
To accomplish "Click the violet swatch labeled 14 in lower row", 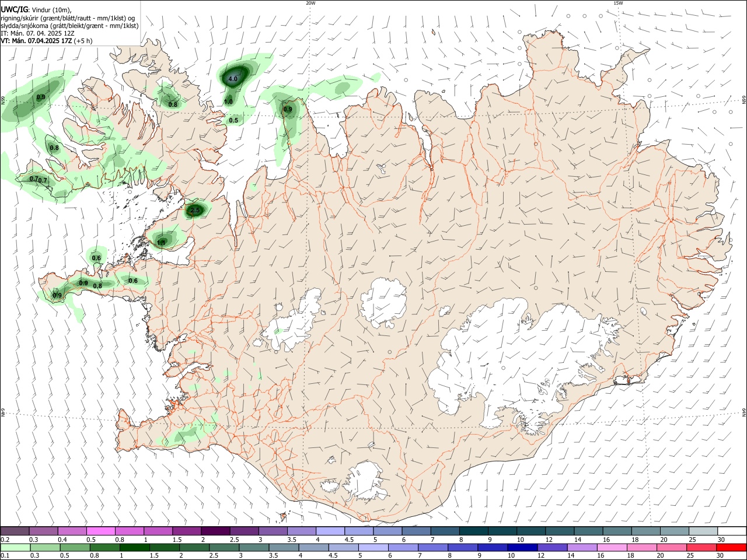I will [582, 548].
